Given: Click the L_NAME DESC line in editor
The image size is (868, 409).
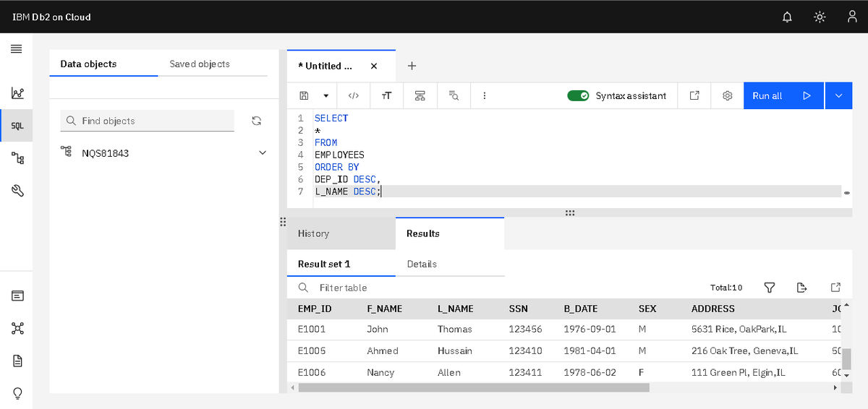Looking at the screenshot, I should [x=349, y=191].
